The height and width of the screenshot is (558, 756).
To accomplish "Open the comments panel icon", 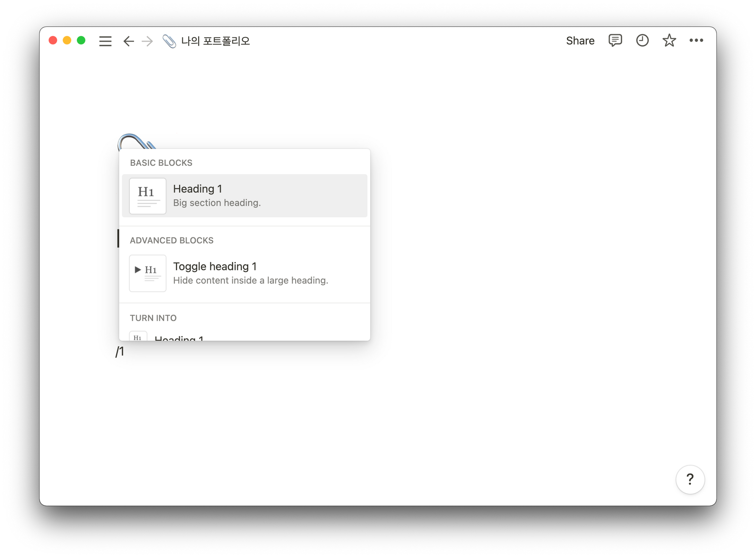I will (x=615, y=40).
